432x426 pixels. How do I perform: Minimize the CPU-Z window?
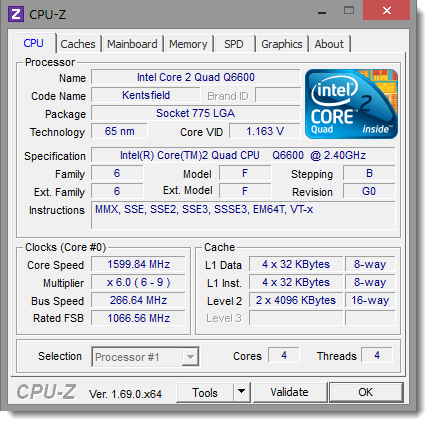[x=322, y=13]
